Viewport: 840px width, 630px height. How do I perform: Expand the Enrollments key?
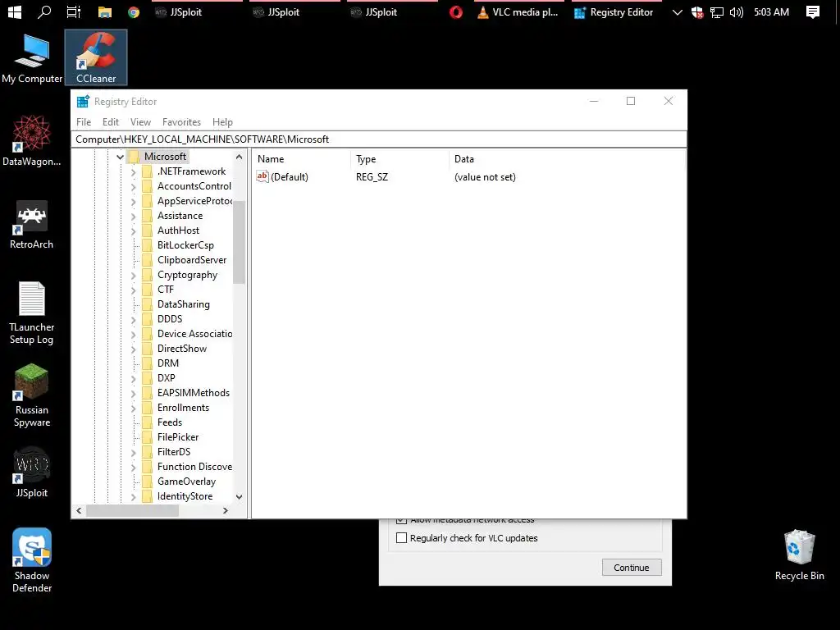[134, 409]
